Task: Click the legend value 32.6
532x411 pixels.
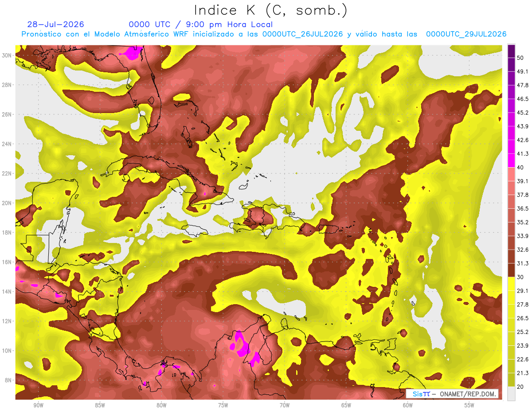Action: point(523,250)
